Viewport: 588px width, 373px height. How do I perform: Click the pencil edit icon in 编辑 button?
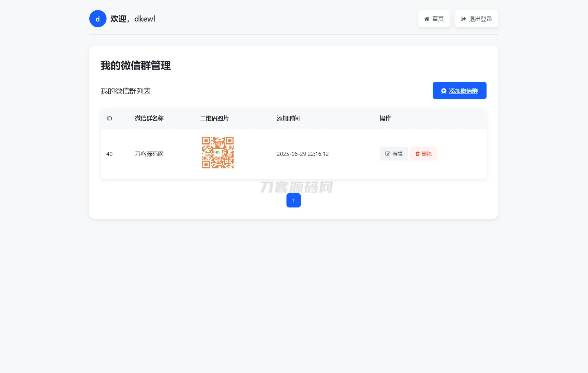click(x=387, y=153)
